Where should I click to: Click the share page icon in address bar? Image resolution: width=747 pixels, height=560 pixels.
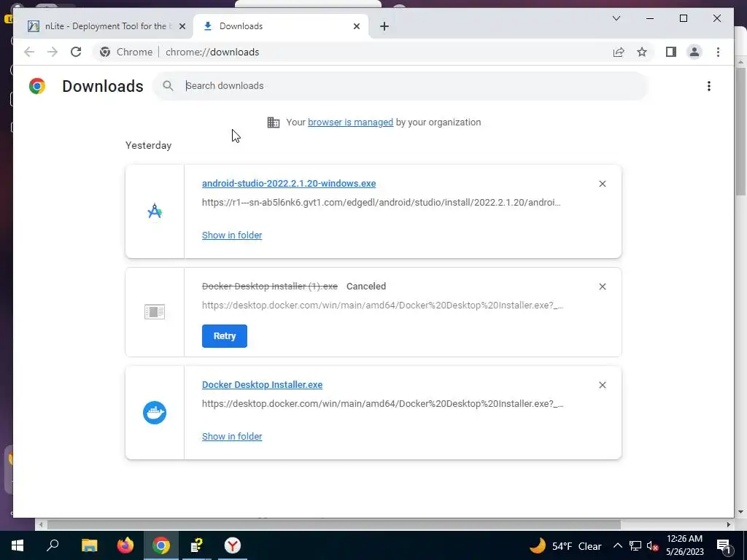619,52
